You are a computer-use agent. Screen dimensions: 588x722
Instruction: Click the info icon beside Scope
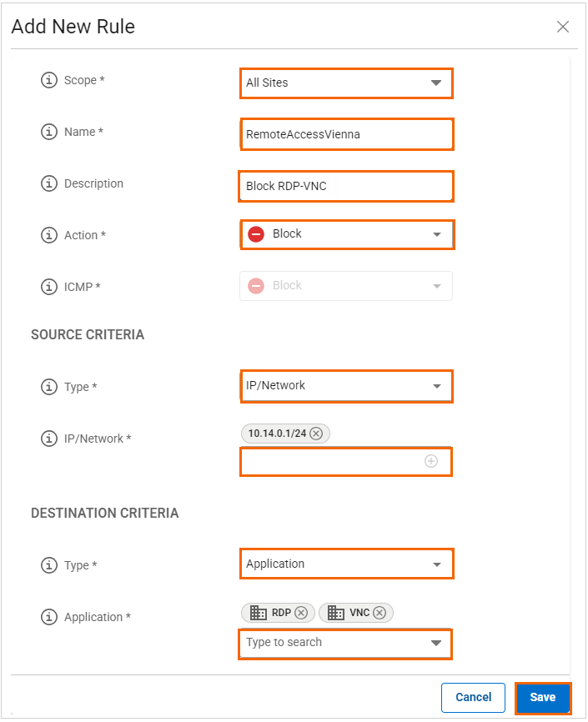49,81
